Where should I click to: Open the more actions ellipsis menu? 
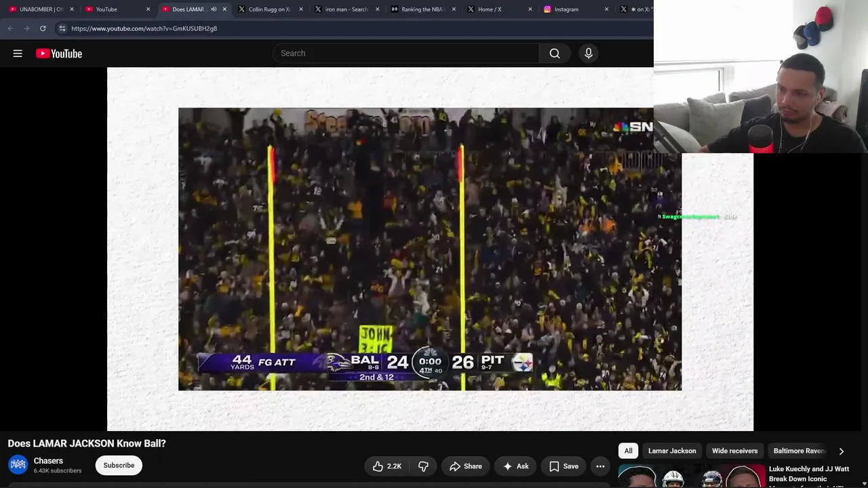click(600, 466)
